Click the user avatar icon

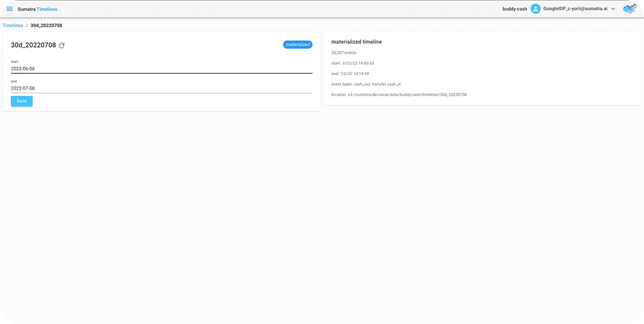point(535,9)
